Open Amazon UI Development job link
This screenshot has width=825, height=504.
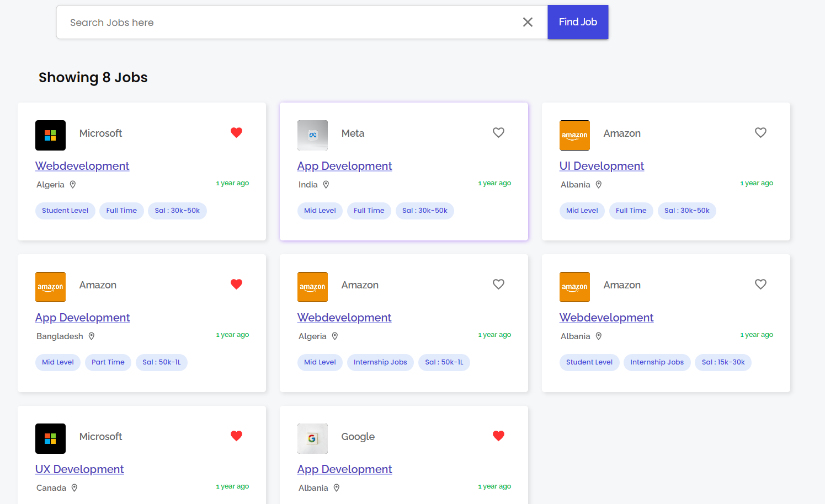click(x=602, y=166)
